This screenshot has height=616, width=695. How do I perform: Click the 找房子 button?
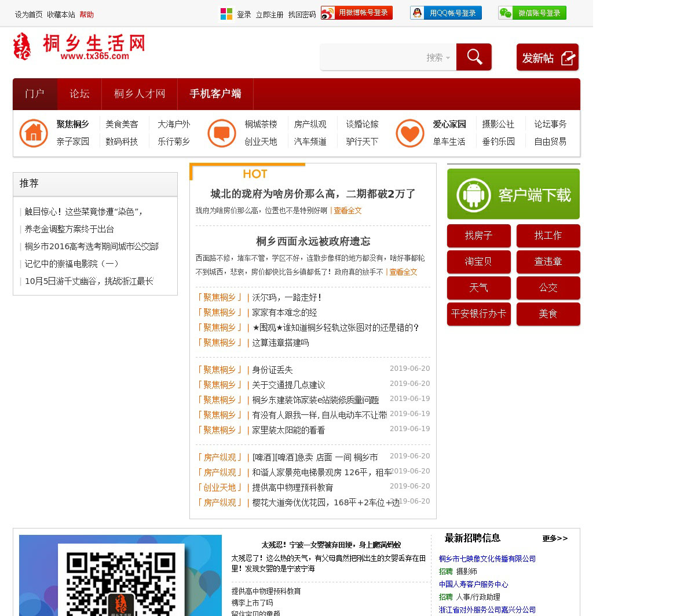click(478, 236)
